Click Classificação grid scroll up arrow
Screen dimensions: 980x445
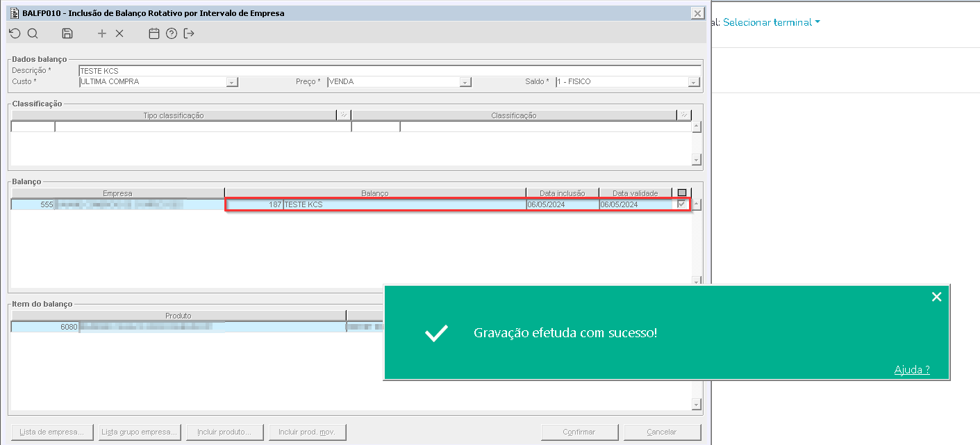[697, 127]
